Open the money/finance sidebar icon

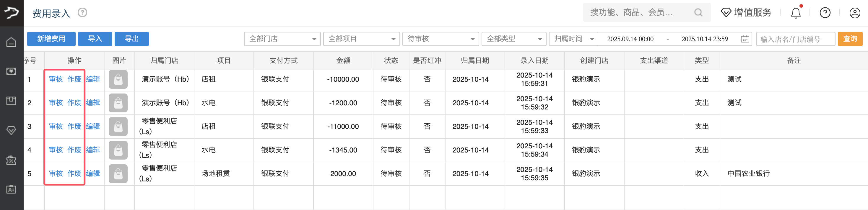click(11, 71)
